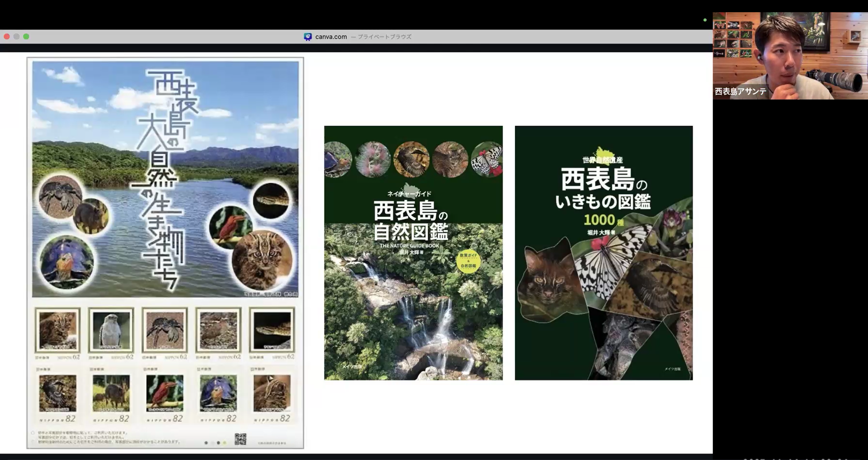Click the pink flower circle on nature guide cover

click(373, 159)
